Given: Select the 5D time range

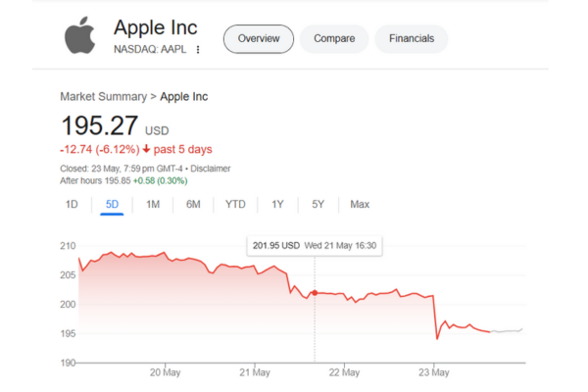Looking at the screenshot, I should (x=112, y=204).
